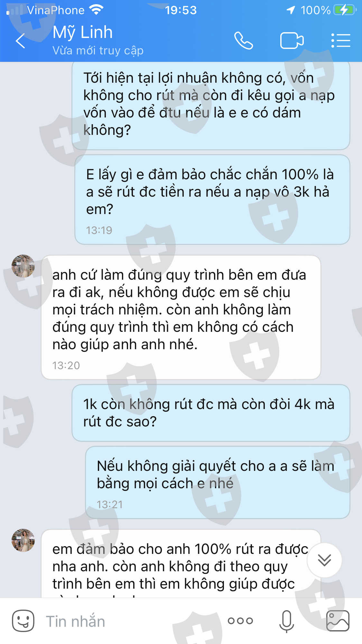The height and width of the screenshot is (644, 362).
Task: Tap the avatar beside the last received message
Action: tap(23, 540)
